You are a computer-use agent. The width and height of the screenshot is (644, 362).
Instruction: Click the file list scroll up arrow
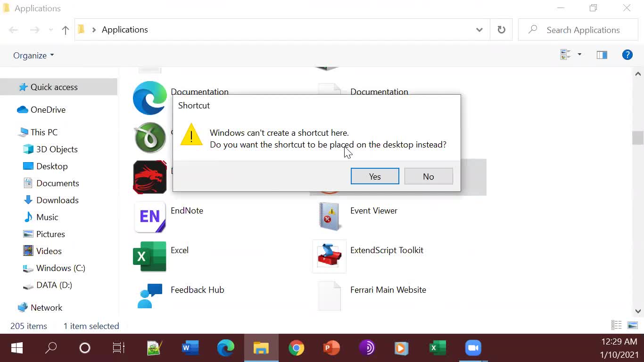coord(638,74)
